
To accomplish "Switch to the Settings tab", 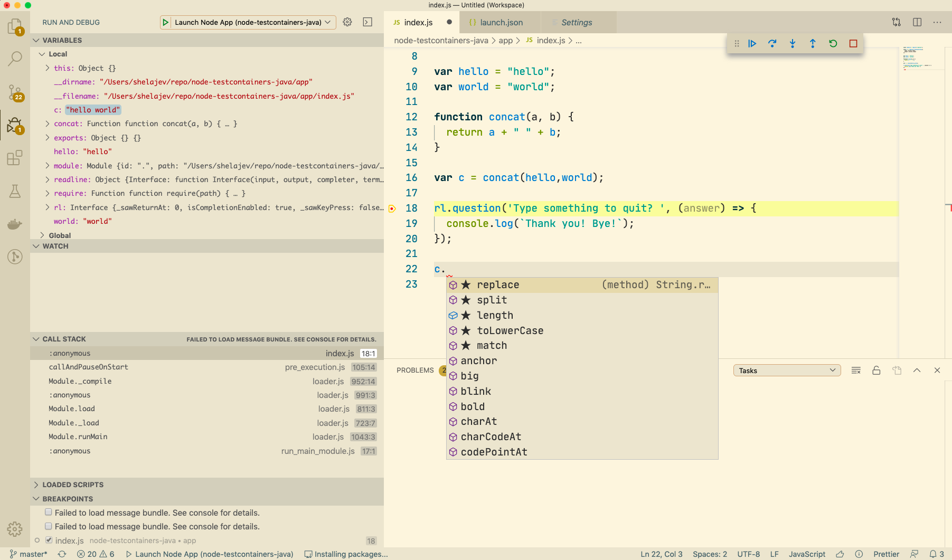I will 576,23.
